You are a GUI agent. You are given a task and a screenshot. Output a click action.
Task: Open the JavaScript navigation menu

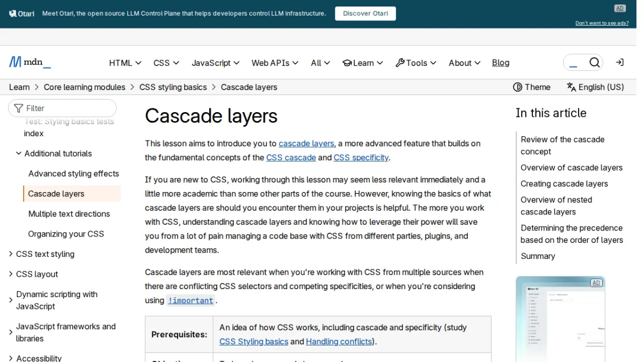[x=216, y=63]
